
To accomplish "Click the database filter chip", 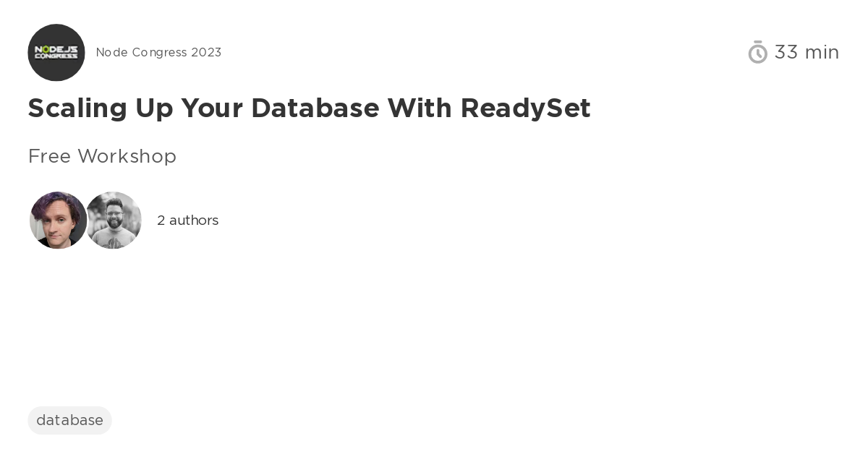I will pos(69,420).
